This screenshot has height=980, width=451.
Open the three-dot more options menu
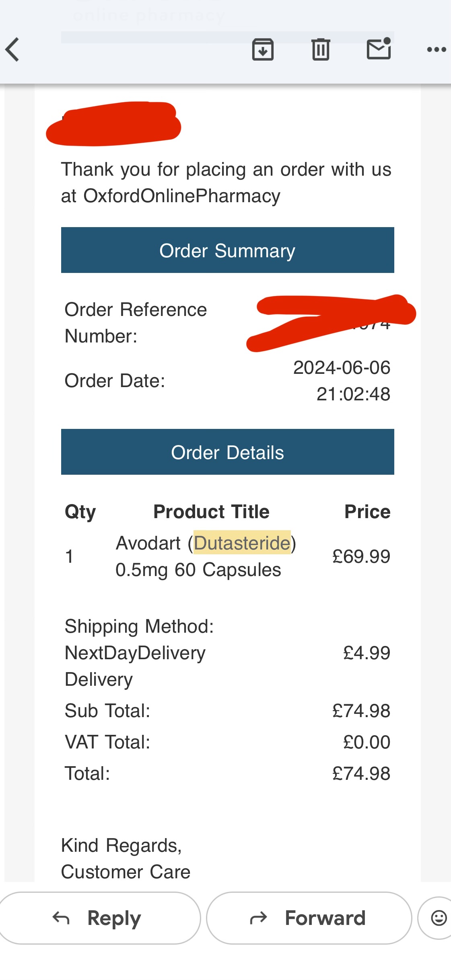click(x=436, y=50)
